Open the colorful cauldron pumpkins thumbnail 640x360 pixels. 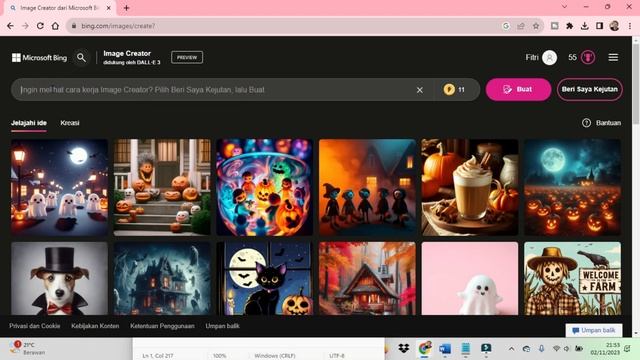click(264, 187)
